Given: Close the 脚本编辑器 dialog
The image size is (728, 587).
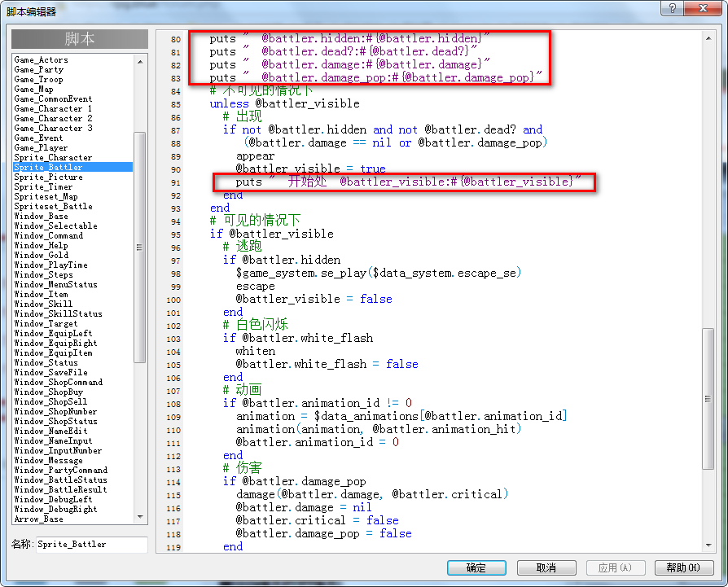Looking at the screenshot, I should (703, 8).
